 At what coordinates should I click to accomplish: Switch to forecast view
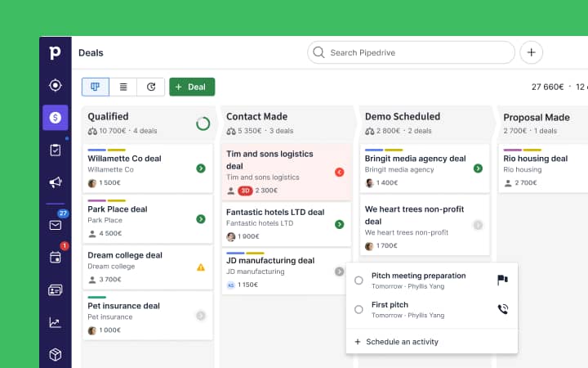151,88
